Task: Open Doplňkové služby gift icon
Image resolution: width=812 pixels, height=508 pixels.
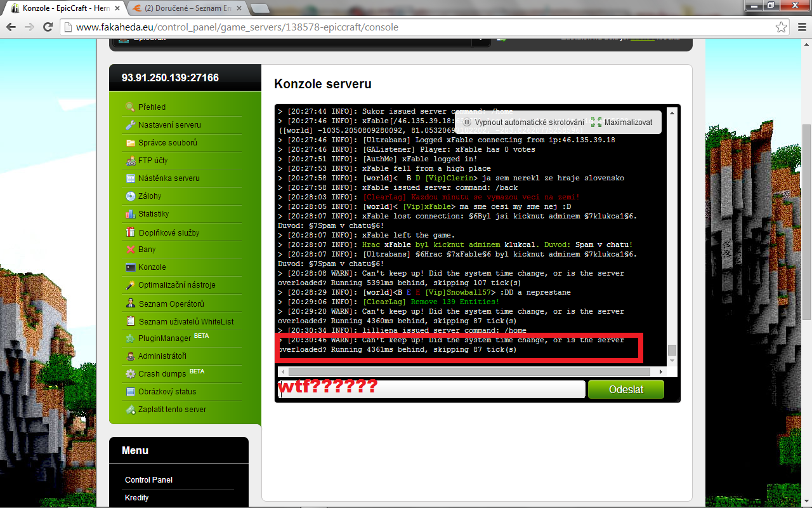Action: coord(130,232)
